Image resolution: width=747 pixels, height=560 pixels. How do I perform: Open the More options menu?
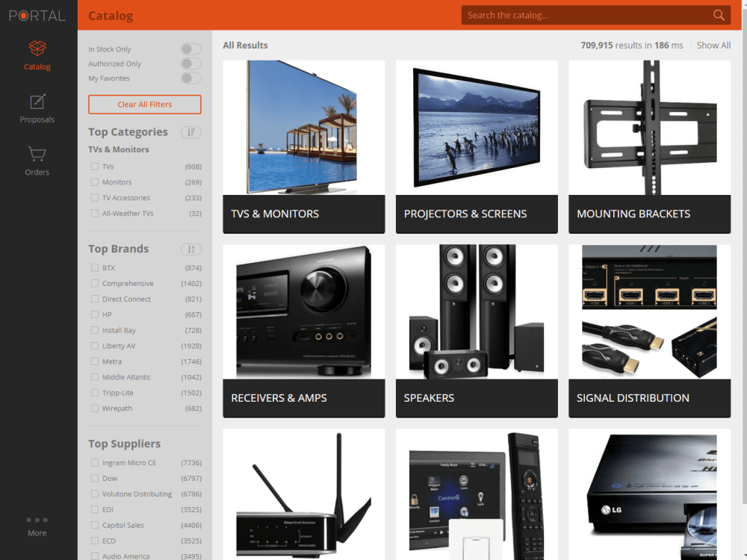click(37, 526)
